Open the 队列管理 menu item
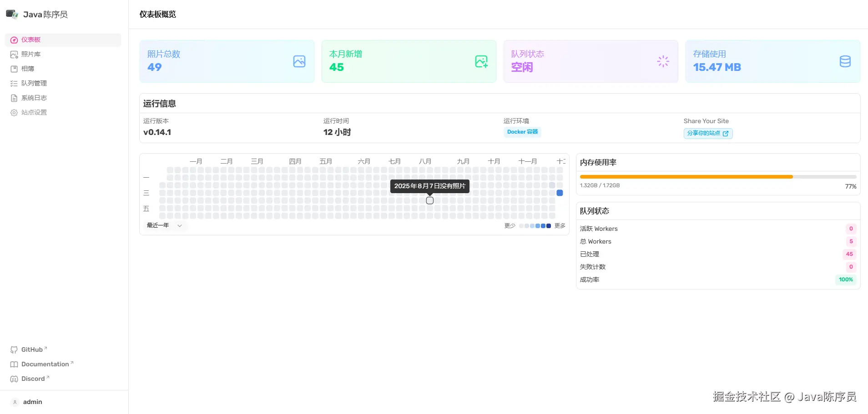 34,84
